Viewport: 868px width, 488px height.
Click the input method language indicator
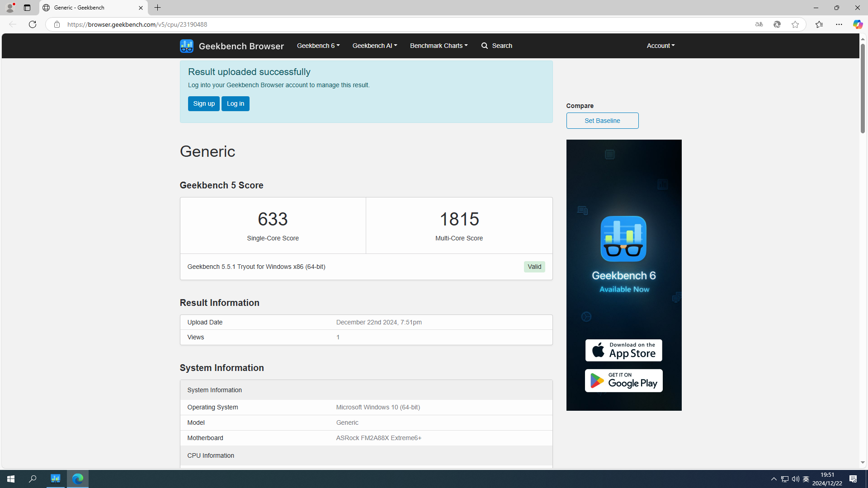[806, 479]
